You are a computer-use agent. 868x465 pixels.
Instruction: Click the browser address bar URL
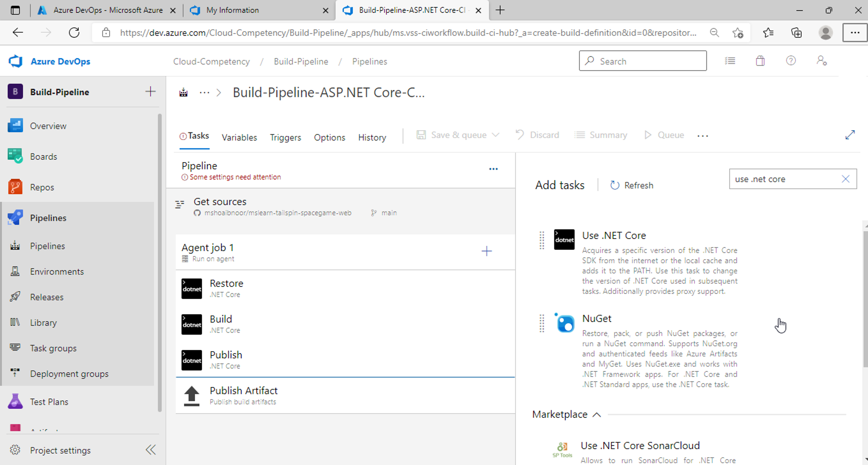(408, 33)
